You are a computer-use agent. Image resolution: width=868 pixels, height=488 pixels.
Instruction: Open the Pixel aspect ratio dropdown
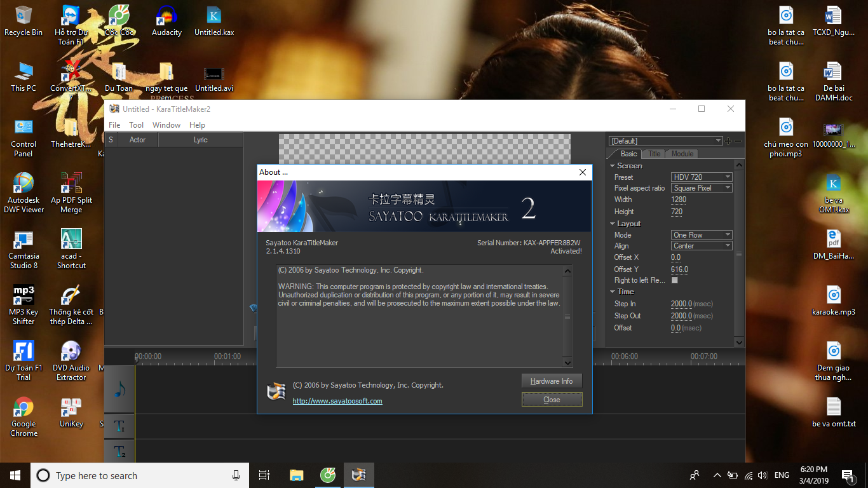pyautogui.click(x=702, y=188)
